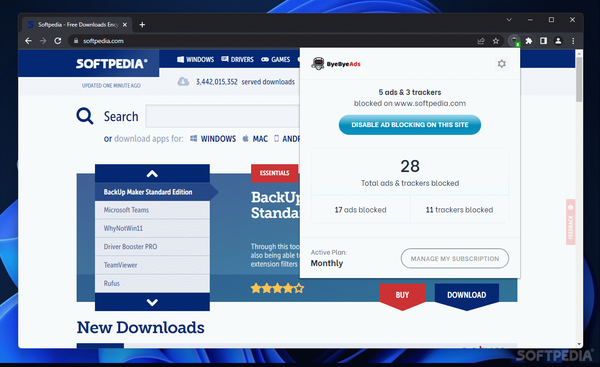View site info lock icon
600x367 pixels.
click(76, 41)
